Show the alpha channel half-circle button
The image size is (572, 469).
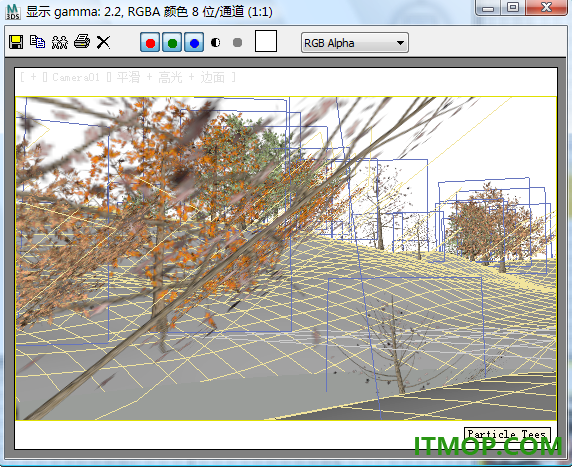click(x=216, y=43)
